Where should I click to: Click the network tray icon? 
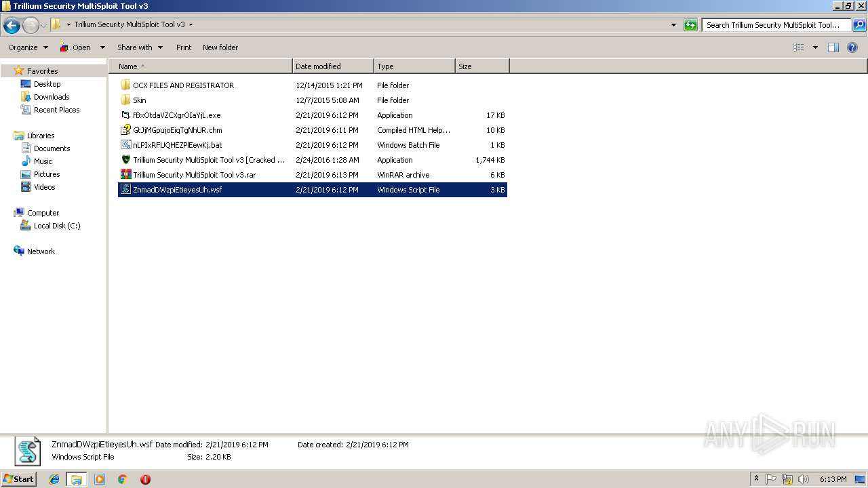pos(787,479)
